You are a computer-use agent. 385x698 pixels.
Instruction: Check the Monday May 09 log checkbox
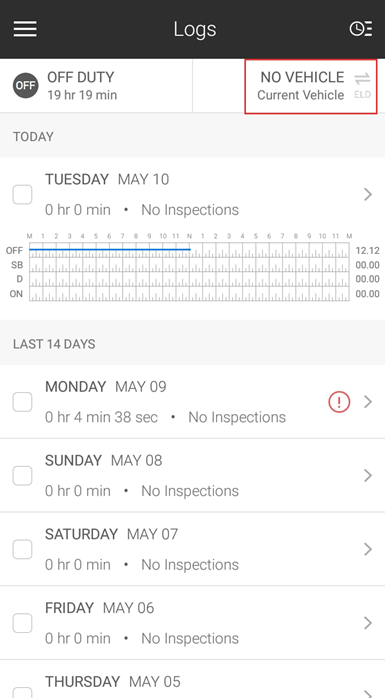pos(22,402)
